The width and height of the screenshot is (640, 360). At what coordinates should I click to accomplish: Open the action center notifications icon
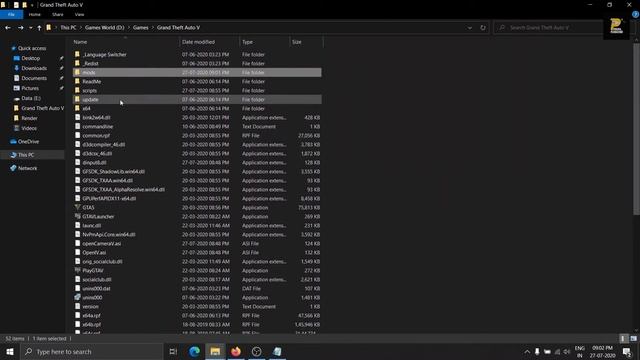coord(627,351)
